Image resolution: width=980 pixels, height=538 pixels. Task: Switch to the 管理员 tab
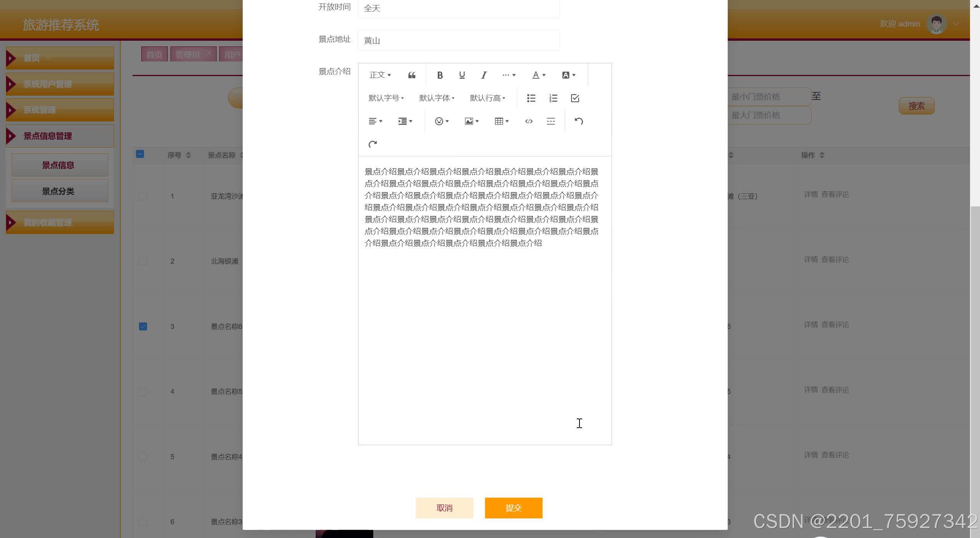187,55
